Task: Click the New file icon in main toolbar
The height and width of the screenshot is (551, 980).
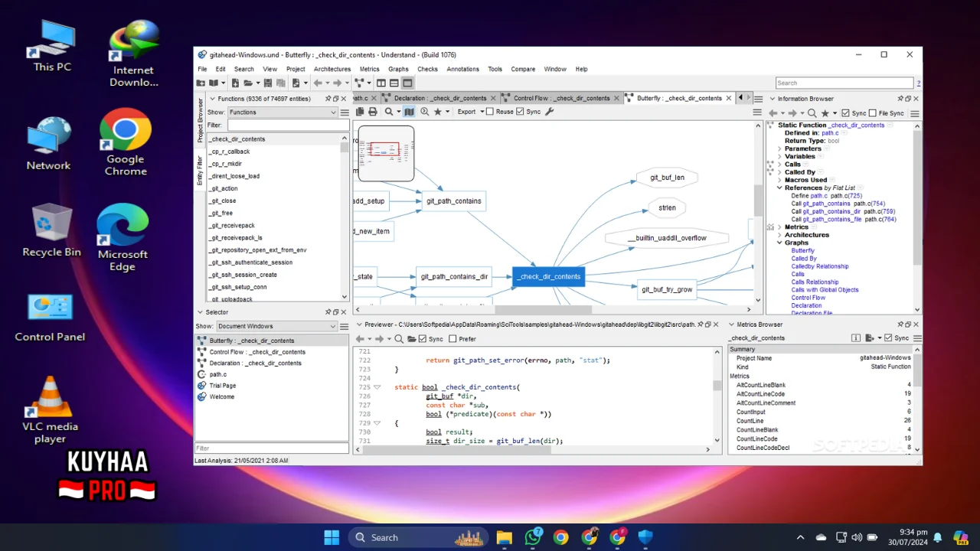Action: point(235,83)
